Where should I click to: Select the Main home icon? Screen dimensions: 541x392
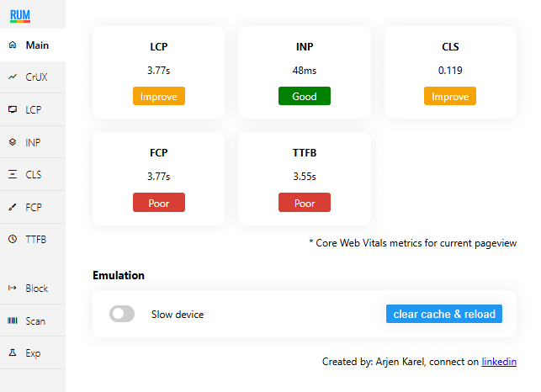[13, 45]
